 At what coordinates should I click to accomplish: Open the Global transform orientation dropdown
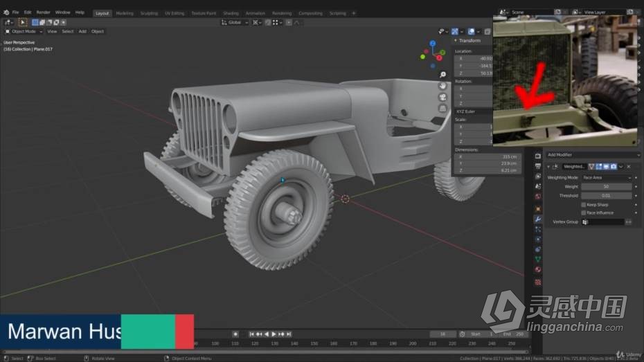235,22
